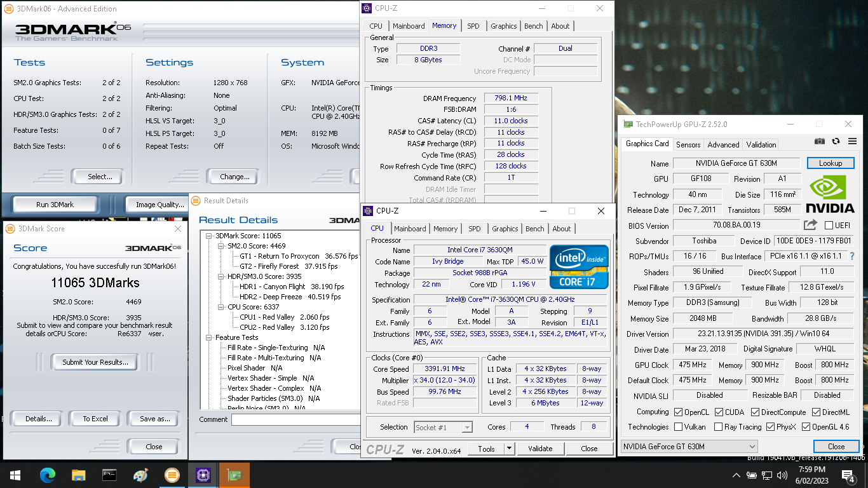Viewport: 868px width, 488px height.
Task: Select GT1 - Return To Proxycon result row
Action: pyautogui.click(x=299, y=256)
